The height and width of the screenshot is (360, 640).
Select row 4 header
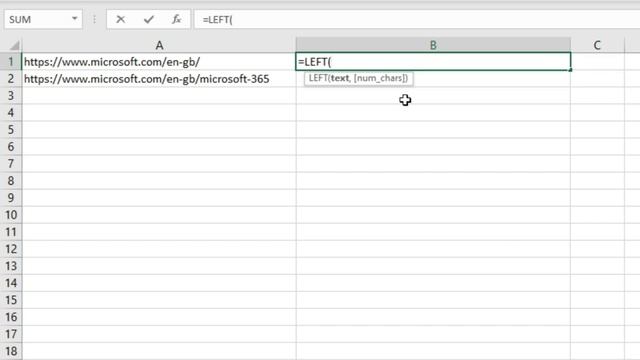click(11, 113)
